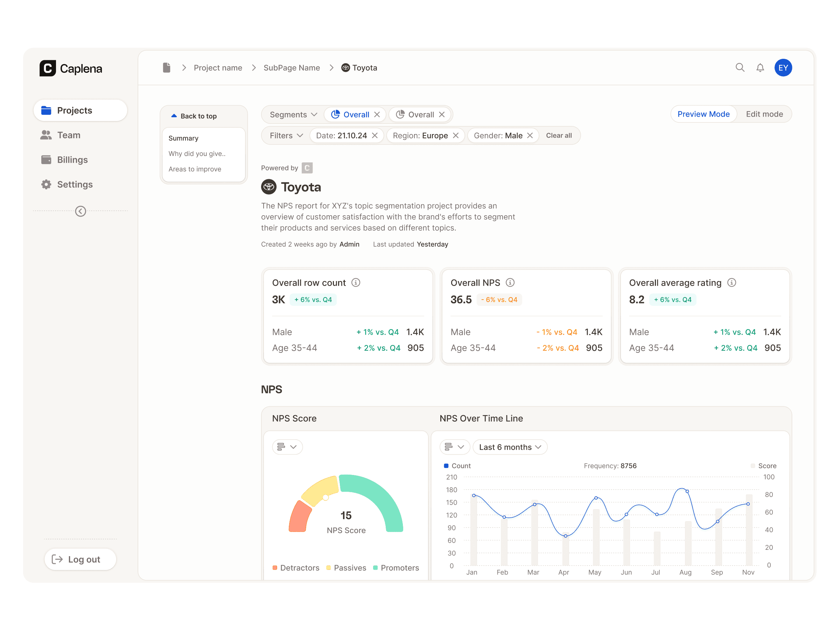
Task: Remove the blue Overall segment chip
Action: (377, 115)
